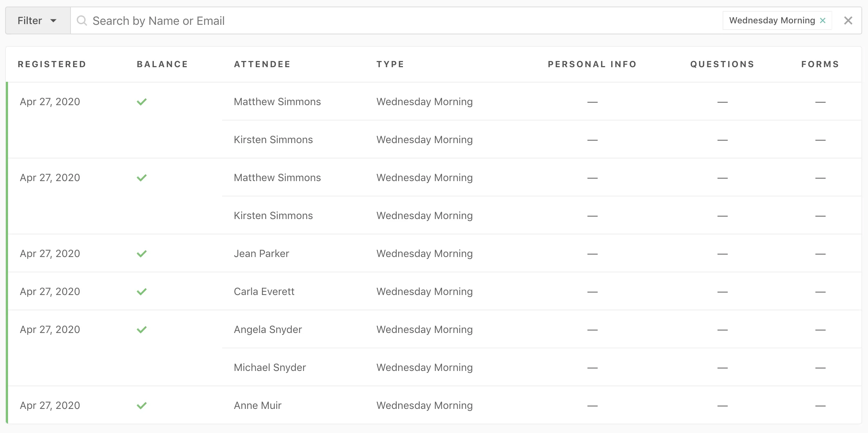
Task: Click the Type column header
Action: (390, 64)
